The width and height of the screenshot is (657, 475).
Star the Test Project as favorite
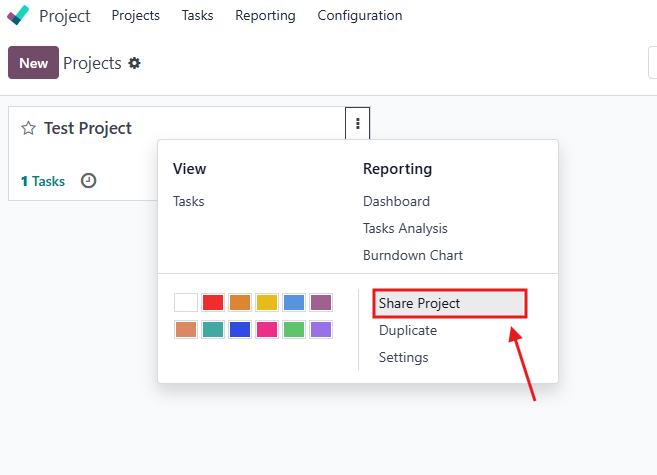click(28, 128)
